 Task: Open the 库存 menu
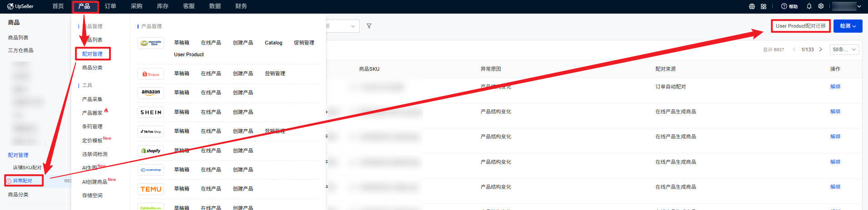pos(163,6)
